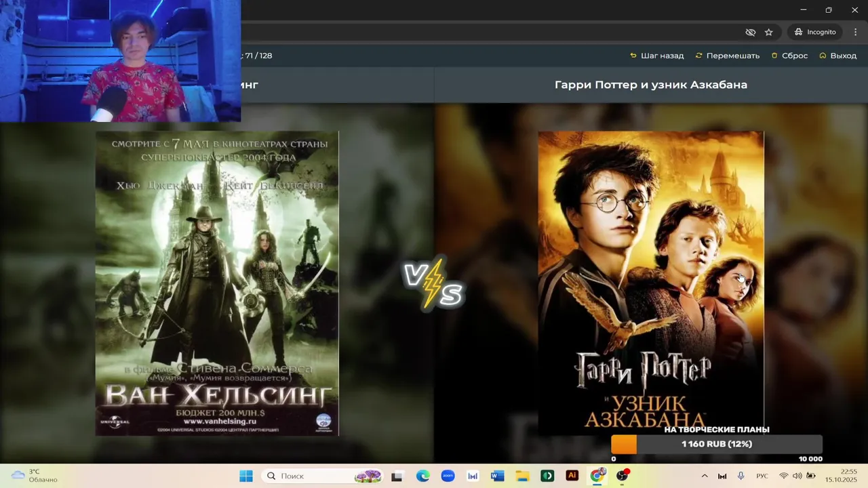Viewport: 868px width, 488px height.
Task: Click the taskbar Поиск search field
Action: [x=322, y=476]
